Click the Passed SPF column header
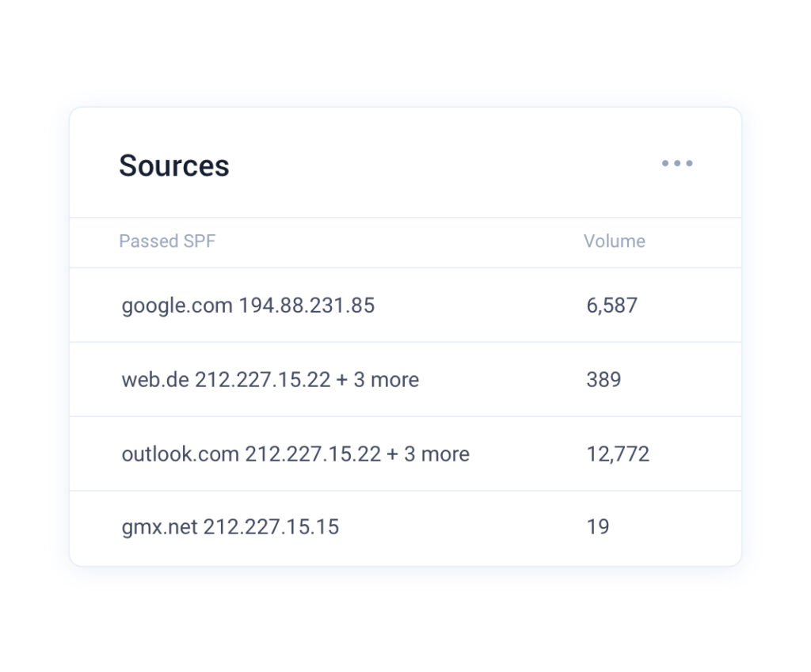 pyautogui.click(x=167, y=241)
